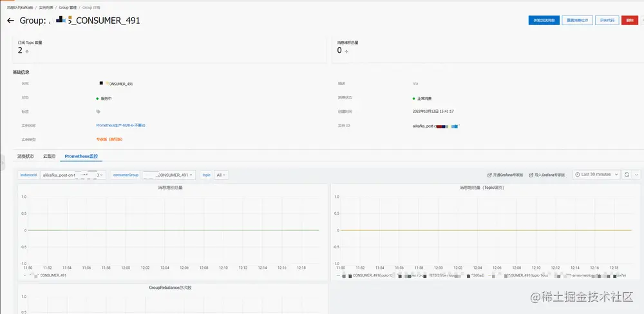Click the clock icon in the time picker

[x=578, y=175]
